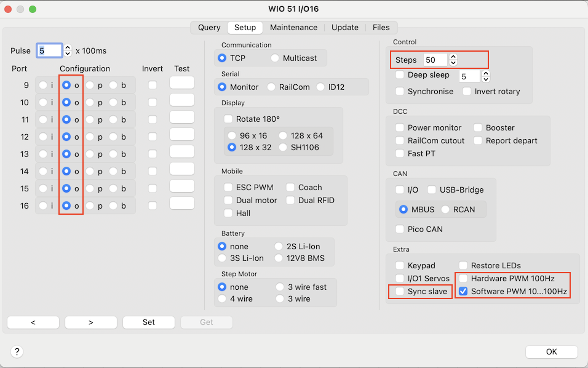This screenshot has width=588, height=368.
Task: Uncheck Software PWM 10...100Hz option
Action: pyautogui.click(x=464, y=291)
